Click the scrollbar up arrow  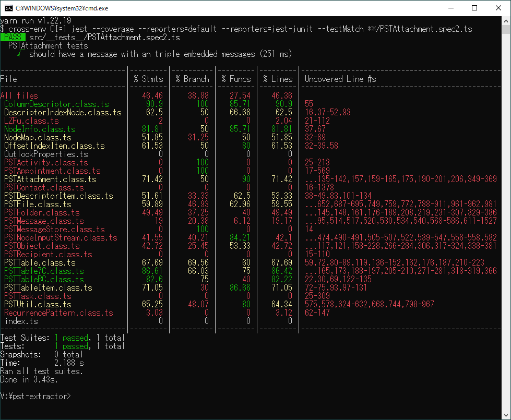(506, 20)
